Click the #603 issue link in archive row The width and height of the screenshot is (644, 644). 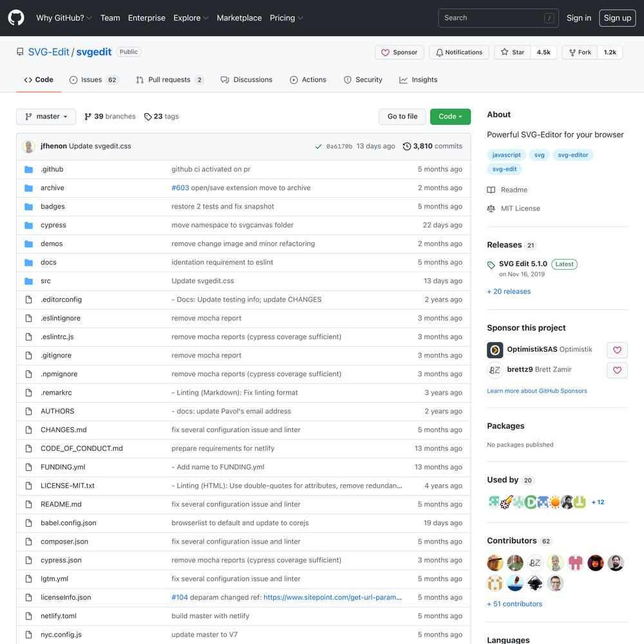coord(180,187)
